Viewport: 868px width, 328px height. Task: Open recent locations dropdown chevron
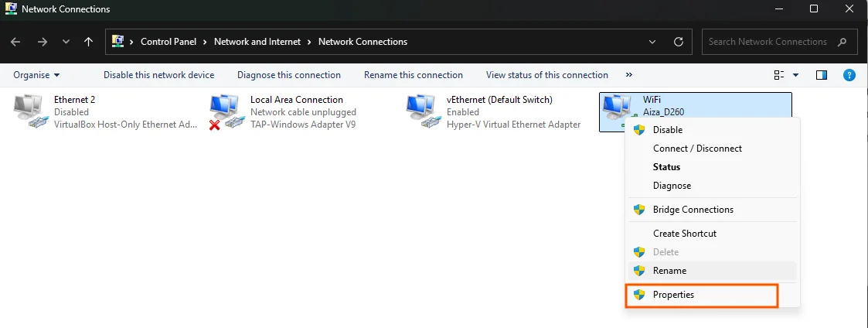coord(66,42)
